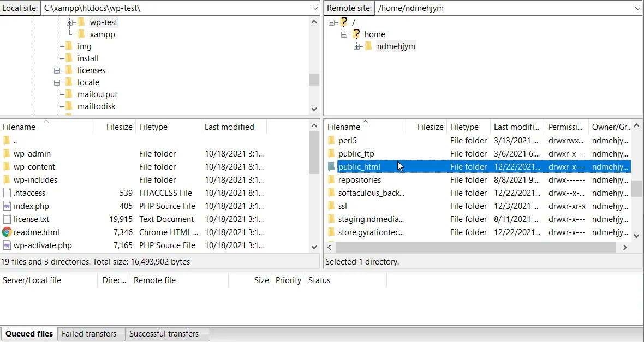Click the ssl remote folder icon
The width and height of the screenshot is (644, 342).
[x=331, y=206]
